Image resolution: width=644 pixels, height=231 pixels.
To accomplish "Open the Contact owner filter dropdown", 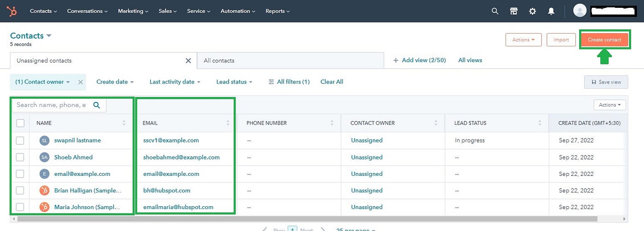I will click(x=42, y=82).
